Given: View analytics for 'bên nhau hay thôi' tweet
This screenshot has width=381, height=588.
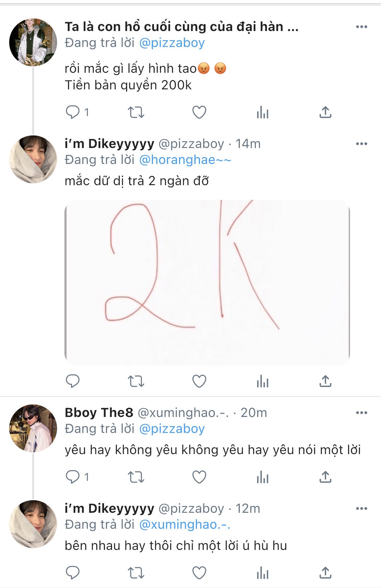Looking at the screenshot, I should [262, 573].
